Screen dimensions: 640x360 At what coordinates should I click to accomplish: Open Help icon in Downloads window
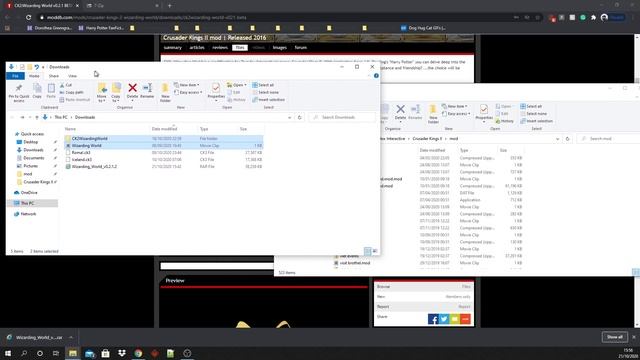pos(376,76)
